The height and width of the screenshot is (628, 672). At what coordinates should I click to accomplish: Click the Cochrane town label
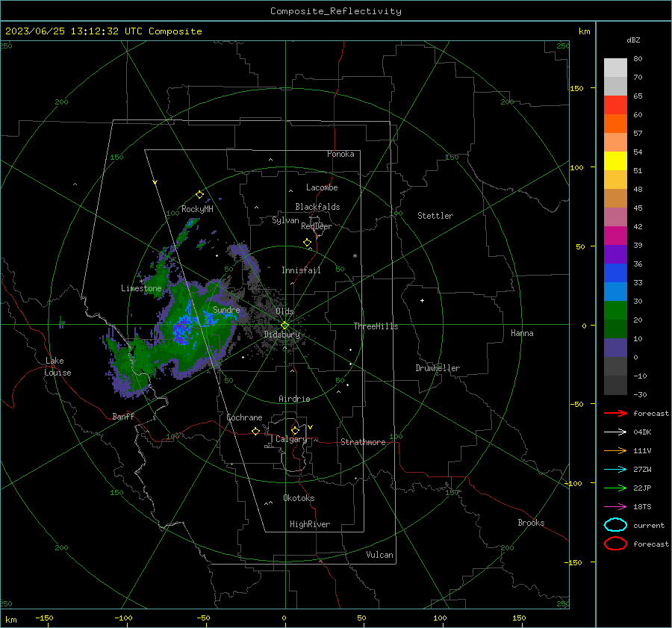click(x=244, y=417)
